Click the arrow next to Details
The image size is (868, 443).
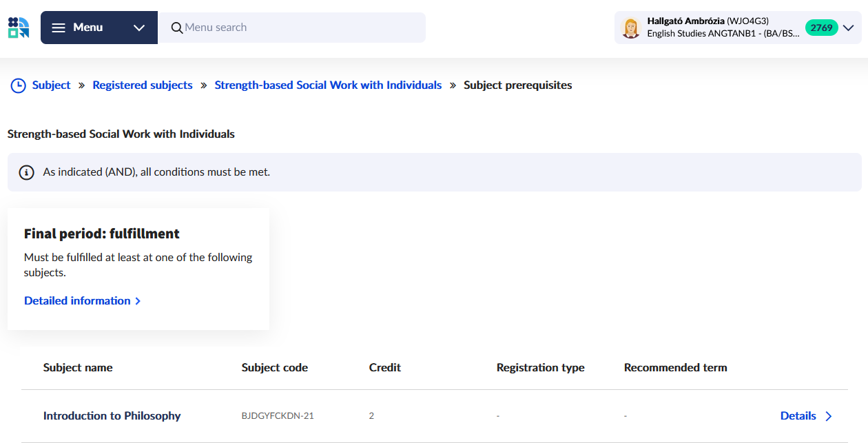tap(829, 416)
